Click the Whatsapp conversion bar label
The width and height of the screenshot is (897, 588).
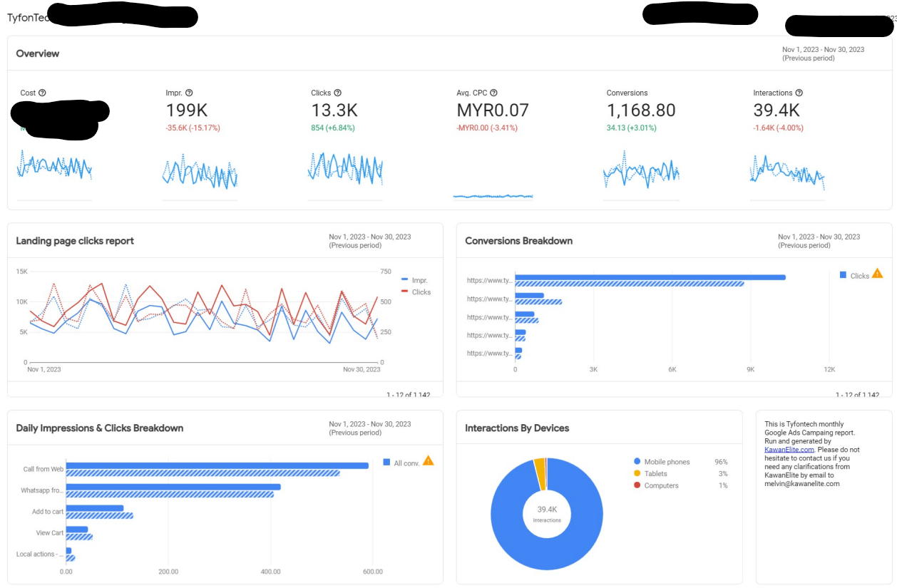pos(42,490)
